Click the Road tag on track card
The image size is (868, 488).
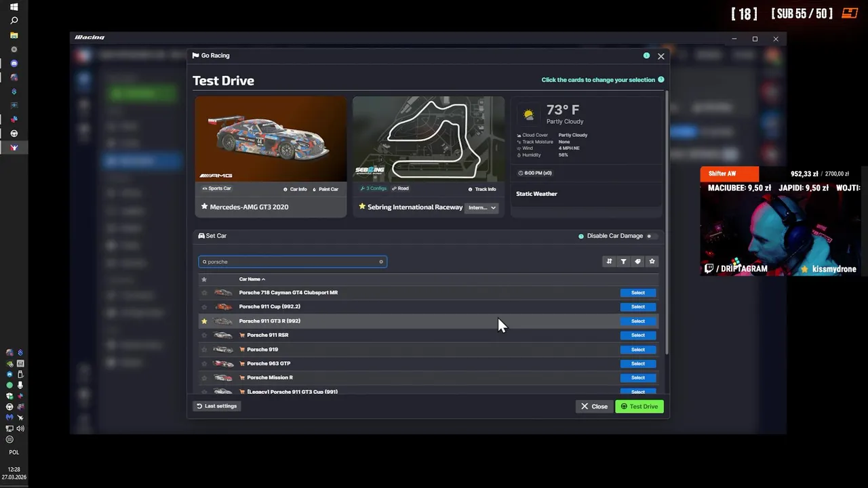pyautogui.click(x=400, y=188)
